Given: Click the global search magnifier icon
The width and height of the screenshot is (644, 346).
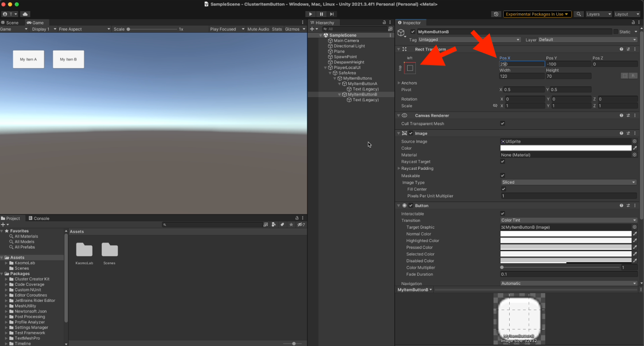Looking at the screenshot, I should [x=579, y=14].
